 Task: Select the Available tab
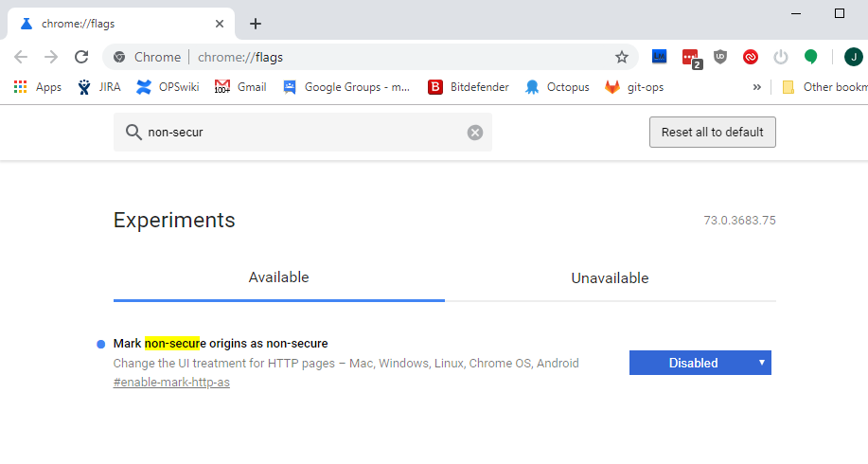(279, 277)
